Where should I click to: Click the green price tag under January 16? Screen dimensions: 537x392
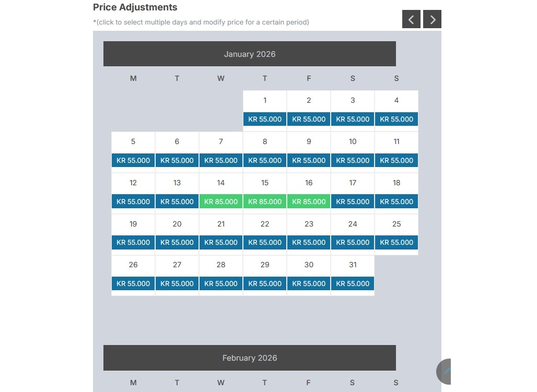309,201
